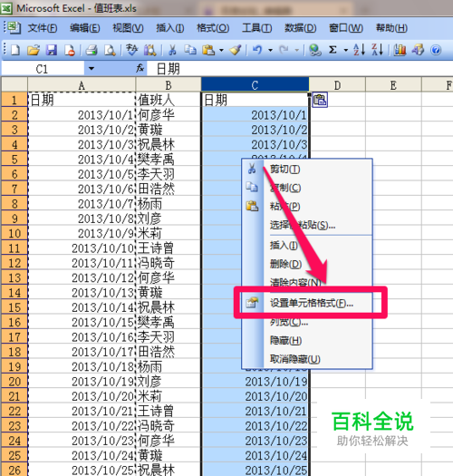Run the spelling check icon
Viewport: 453px width, 476px height.
[131, 50]
